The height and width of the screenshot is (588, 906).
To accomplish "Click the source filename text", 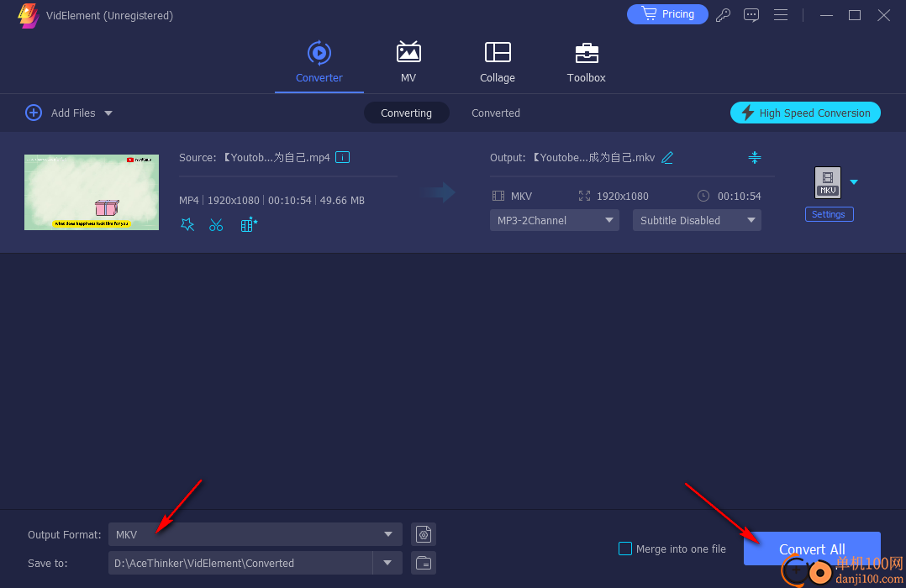I will coord(277,158).
